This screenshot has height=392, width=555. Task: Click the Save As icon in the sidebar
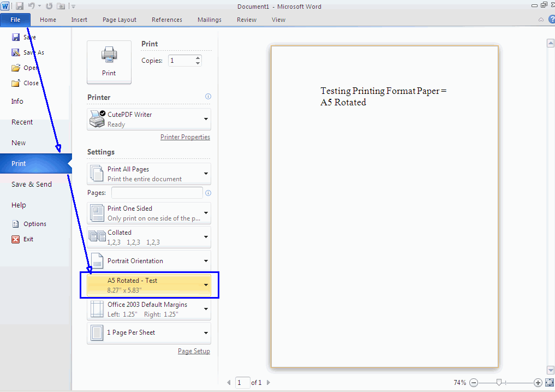15,52
